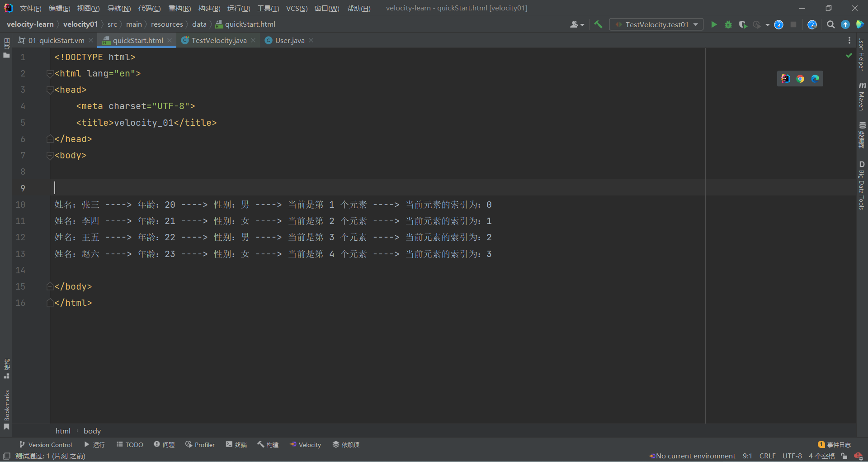Open the Bookmarks tool window
This screenshot has width=868, height=462.
7,410
